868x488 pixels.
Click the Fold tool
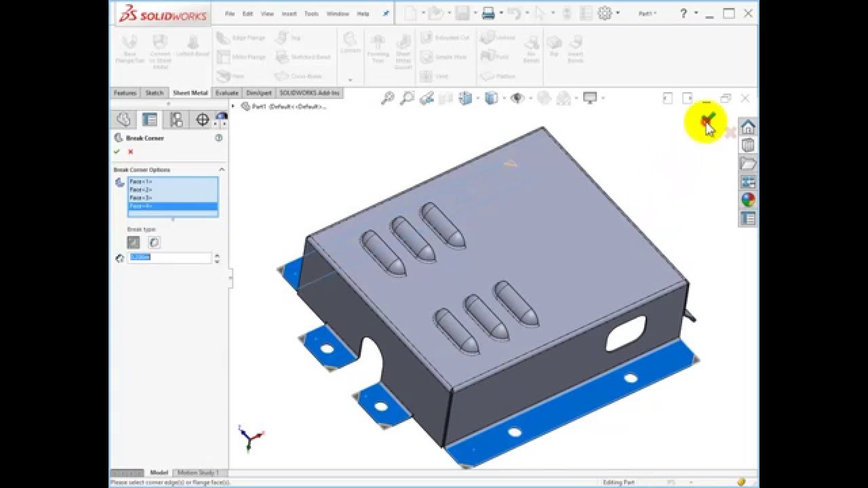pyautogui.click(x=495, y=57)
